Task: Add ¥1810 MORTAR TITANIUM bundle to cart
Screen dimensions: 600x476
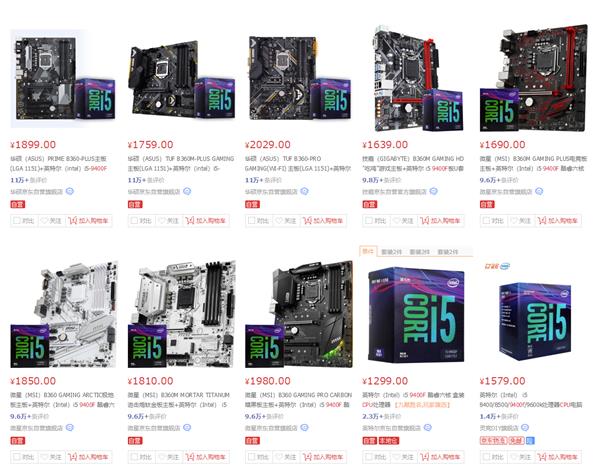Action: pyautogui.click(x=206, y=457)
